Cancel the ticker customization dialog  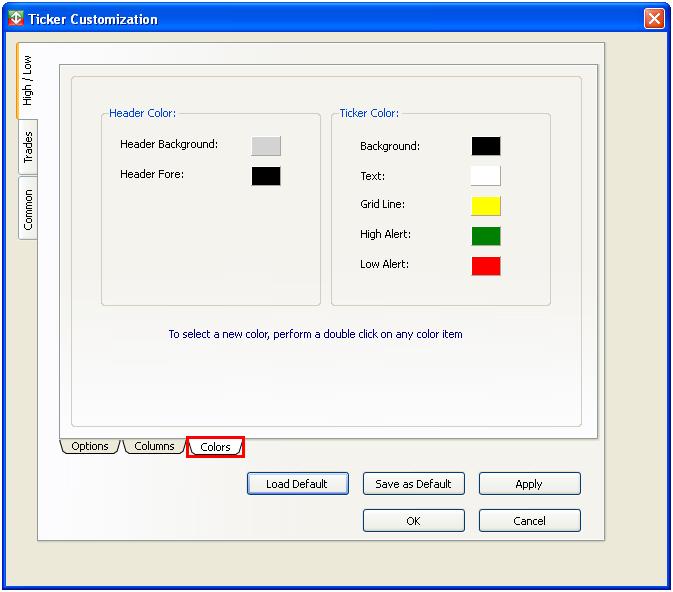coord(529,521)
